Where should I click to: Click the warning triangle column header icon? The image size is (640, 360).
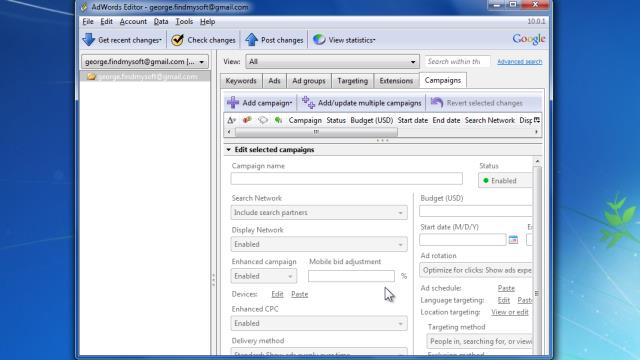point(231,120)
